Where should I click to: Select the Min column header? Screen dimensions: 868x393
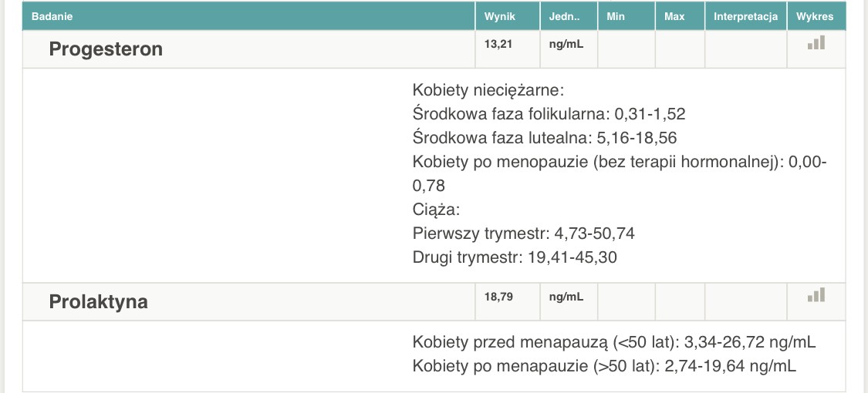[616, 16]
